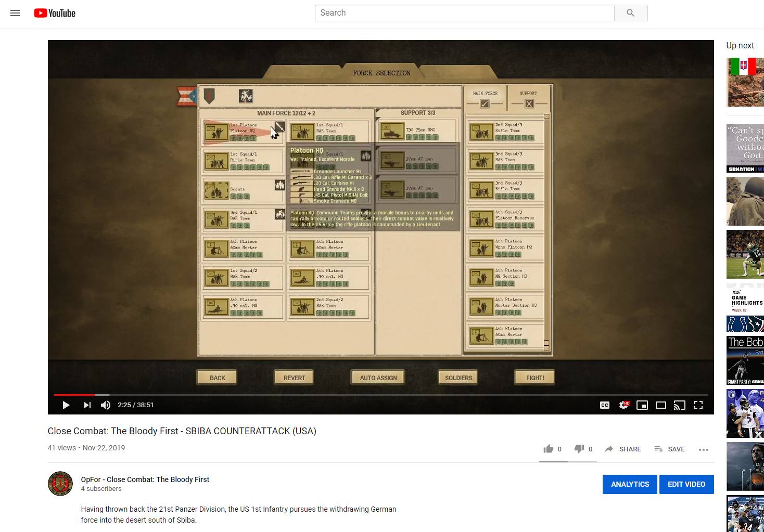
Task: Toggle closed captions (CC)
Action: click(605, 405)
